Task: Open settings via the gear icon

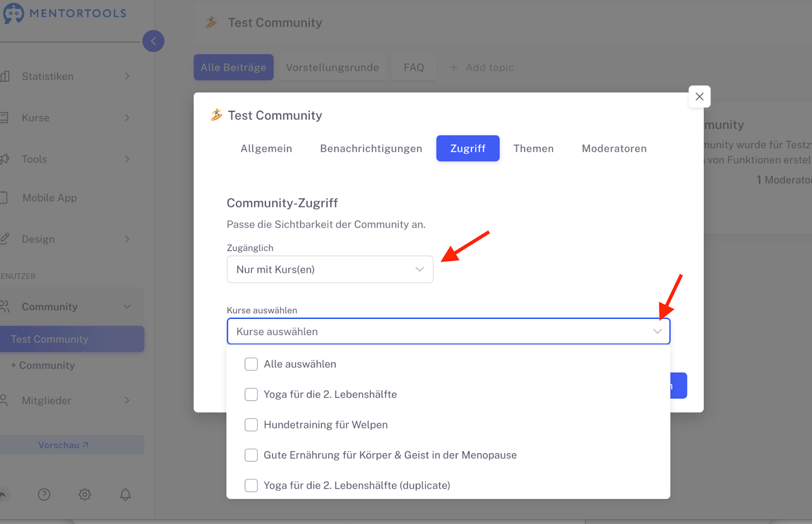Action: [x=85, y=494]
